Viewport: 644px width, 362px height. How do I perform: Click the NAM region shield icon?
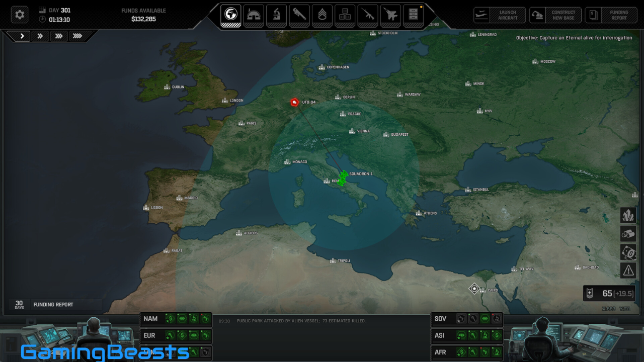205,318
